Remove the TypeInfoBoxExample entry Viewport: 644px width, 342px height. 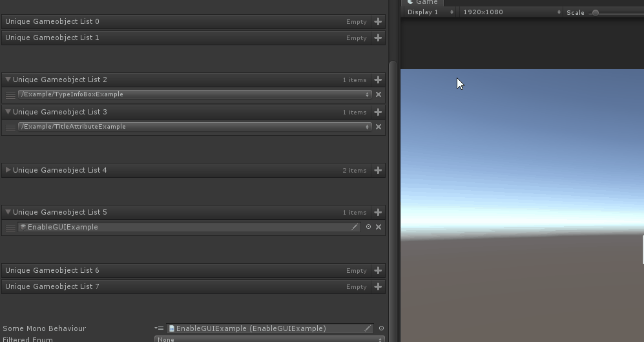379,94
